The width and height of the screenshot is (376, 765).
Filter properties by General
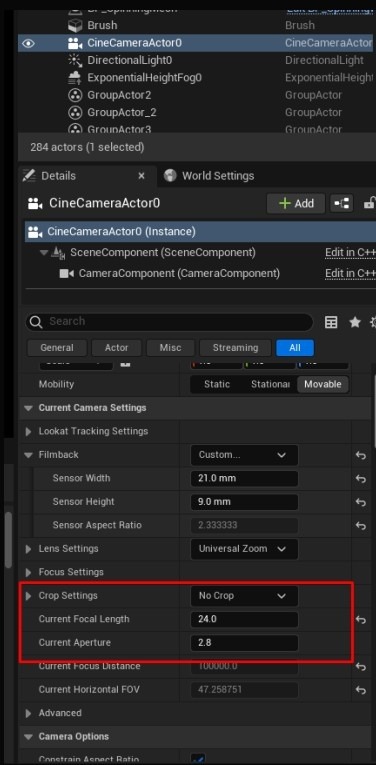(57, 348)
